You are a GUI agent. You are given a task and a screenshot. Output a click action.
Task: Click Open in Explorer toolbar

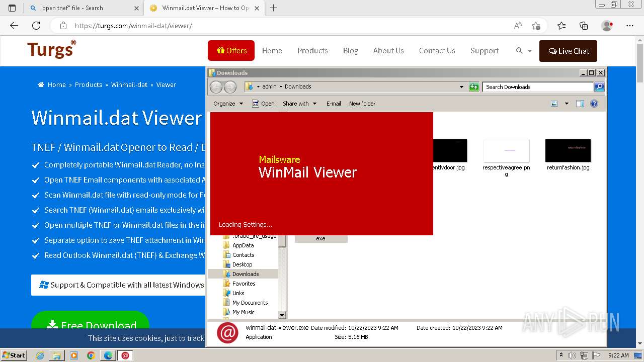(263, 104)
